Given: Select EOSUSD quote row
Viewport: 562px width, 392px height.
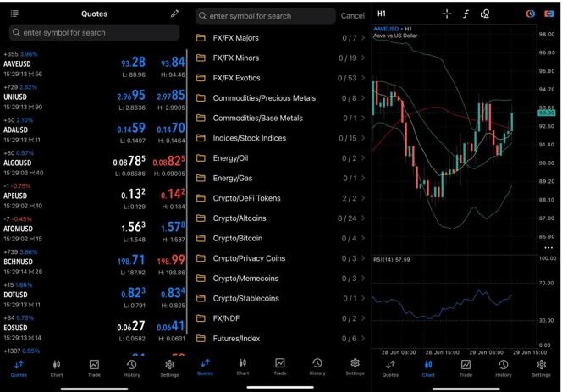Looking at the screenshot, I should click(x=94, y=329).
